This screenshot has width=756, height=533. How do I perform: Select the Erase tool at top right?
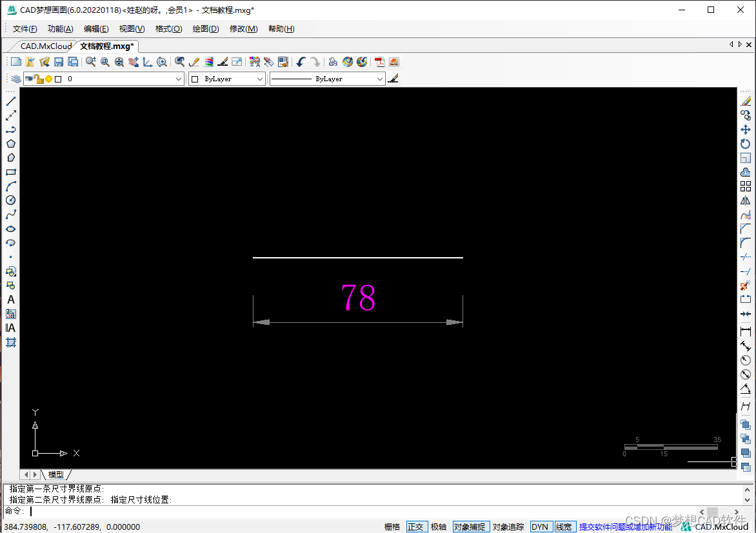coord(746,101)
